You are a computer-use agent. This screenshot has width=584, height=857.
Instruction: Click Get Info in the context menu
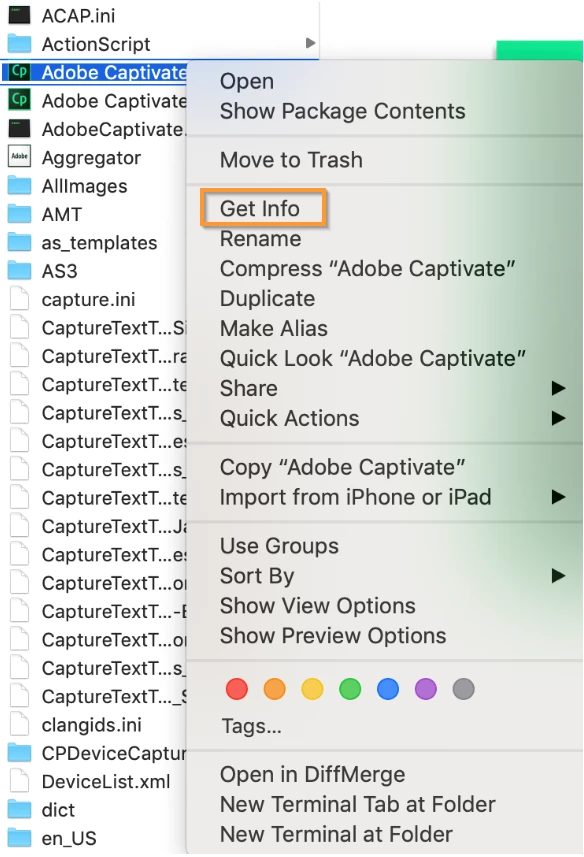(x=260, y=209)
